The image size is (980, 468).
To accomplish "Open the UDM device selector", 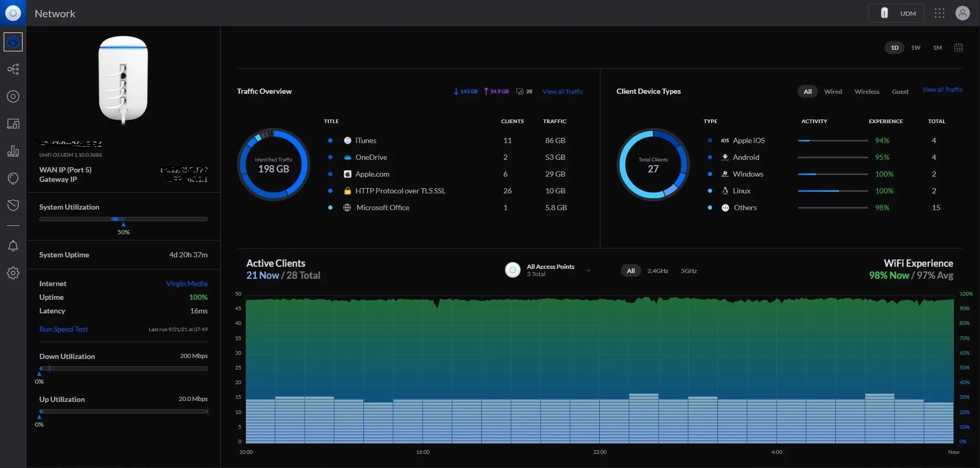I will point(896,13).
